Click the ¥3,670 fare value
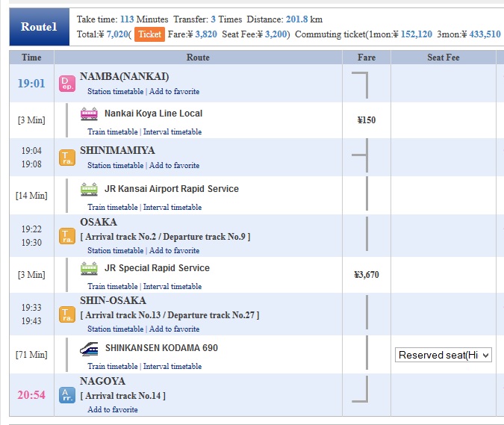 [367, 275]
